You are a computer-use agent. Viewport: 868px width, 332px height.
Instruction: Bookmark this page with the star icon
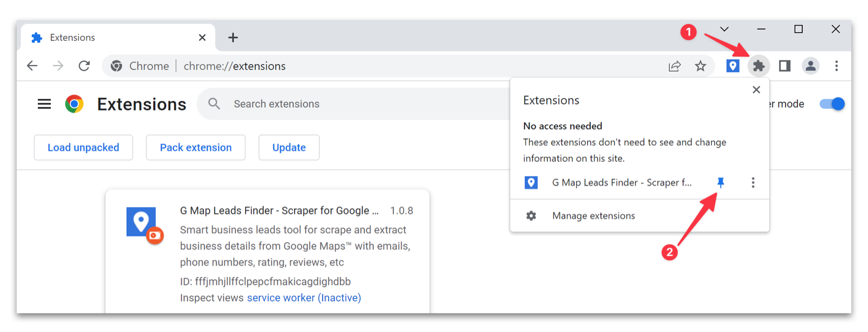[701, 66]
